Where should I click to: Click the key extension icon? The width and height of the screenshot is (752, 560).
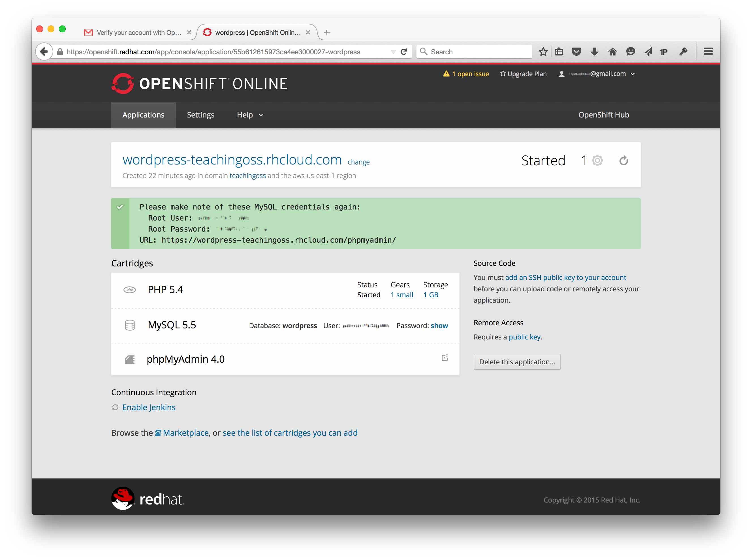tap(683, 52)
